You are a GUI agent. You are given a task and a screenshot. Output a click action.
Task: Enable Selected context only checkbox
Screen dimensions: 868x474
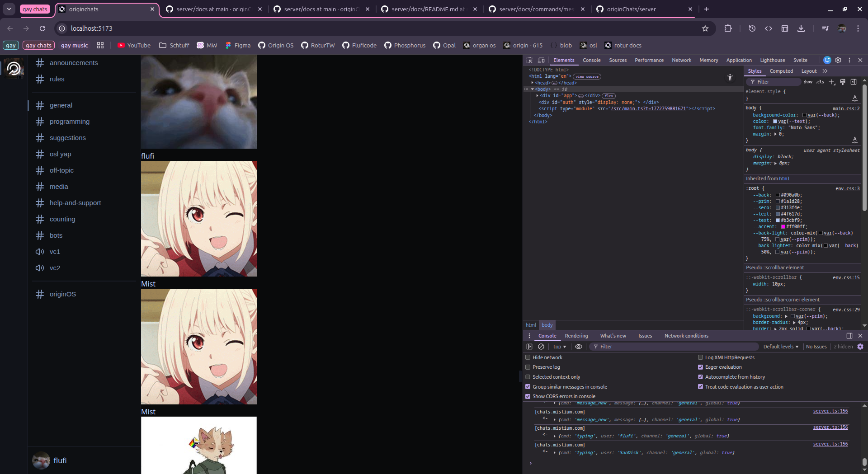tap(528, 377)
